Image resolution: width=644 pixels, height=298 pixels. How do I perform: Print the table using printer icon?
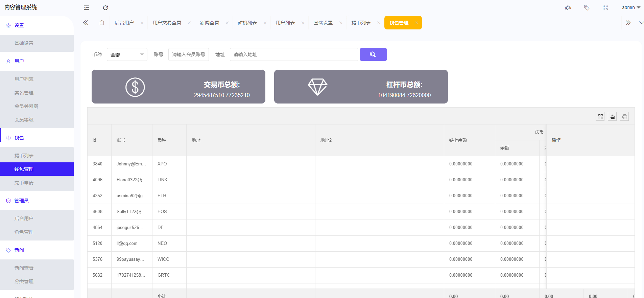tap(624, 117)
